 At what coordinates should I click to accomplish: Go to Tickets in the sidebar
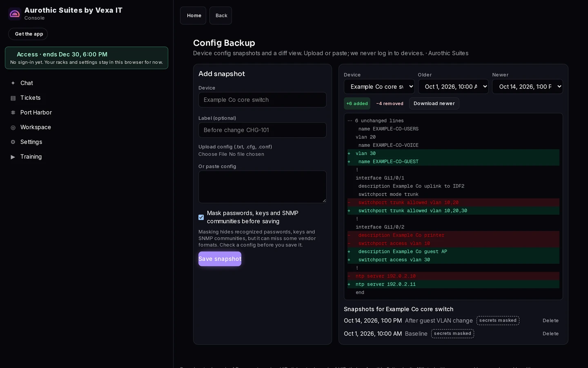coord(87,98)
